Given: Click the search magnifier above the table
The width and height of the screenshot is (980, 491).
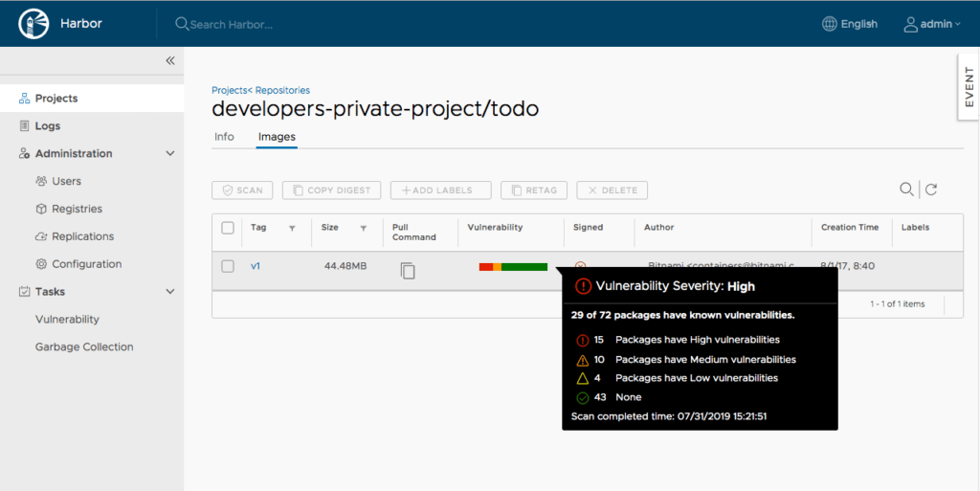Looking at the screenshot, I should (x=906, y=190).
